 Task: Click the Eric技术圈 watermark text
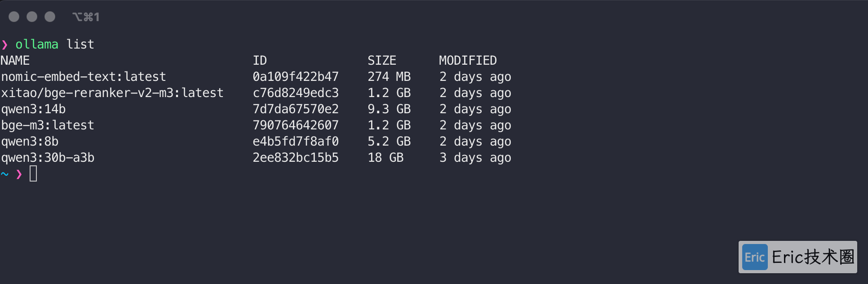pos(813,257)
